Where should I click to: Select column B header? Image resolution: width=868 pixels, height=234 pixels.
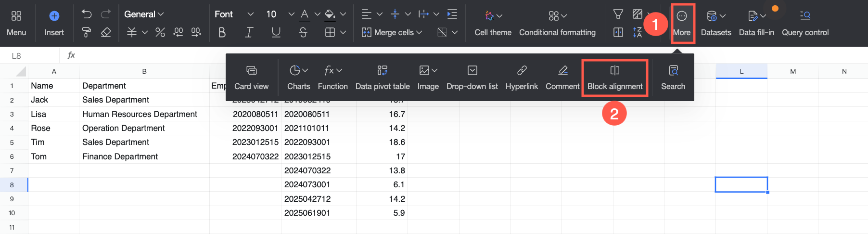click(x=144, y=71)
